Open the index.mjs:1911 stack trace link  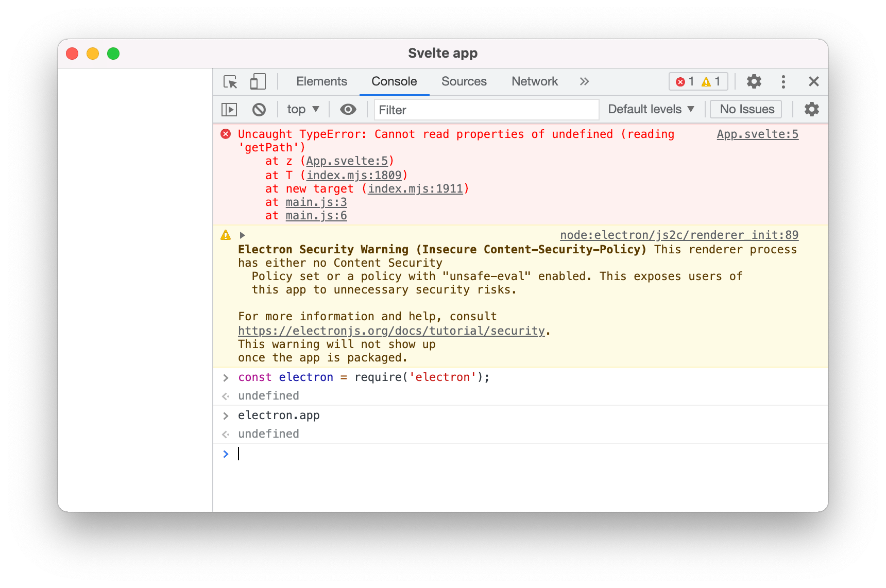tap(415, 188)
